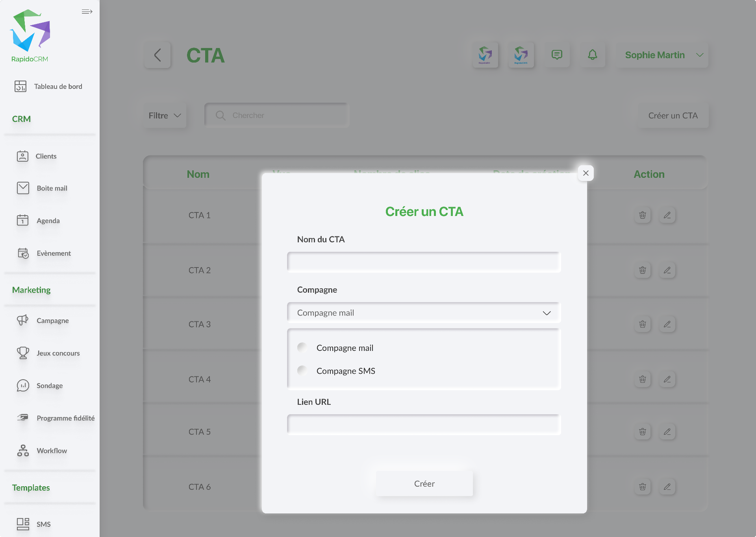Delete CTA 1 with the trash icon
Screen dimensions: 756x537
coord(643,215)
